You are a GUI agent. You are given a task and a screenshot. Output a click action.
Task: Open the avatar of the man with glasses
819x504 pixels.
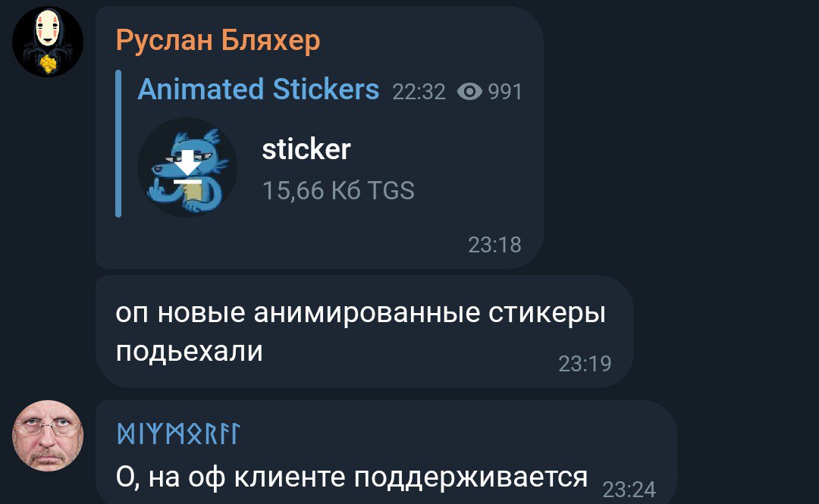(x=48, y=436)
